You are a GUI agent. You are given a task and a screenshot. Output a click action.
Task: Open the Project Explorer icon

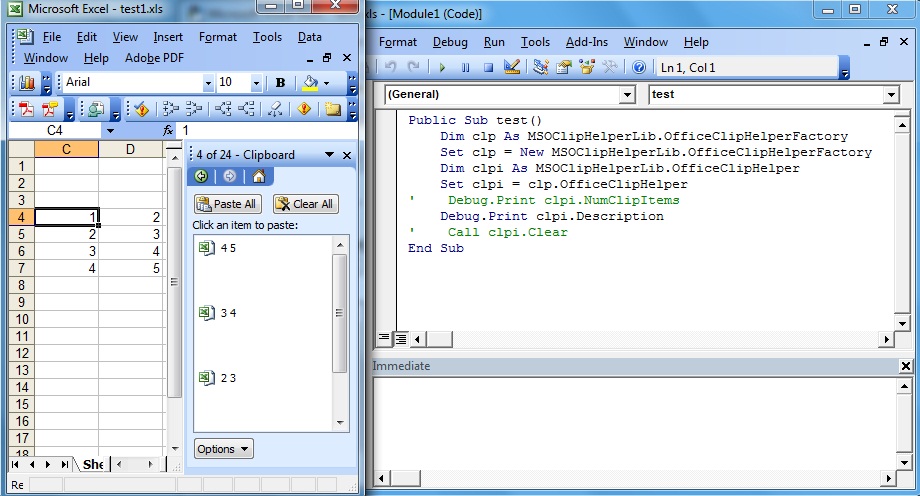coord(541,68)
